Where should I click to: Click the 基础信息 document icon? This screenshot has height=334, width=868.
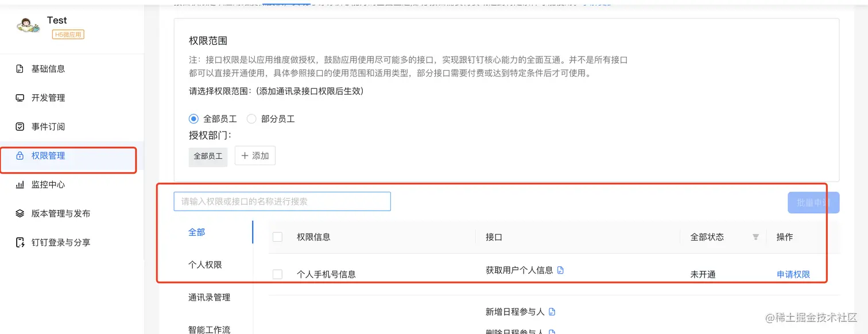(20, 69)
